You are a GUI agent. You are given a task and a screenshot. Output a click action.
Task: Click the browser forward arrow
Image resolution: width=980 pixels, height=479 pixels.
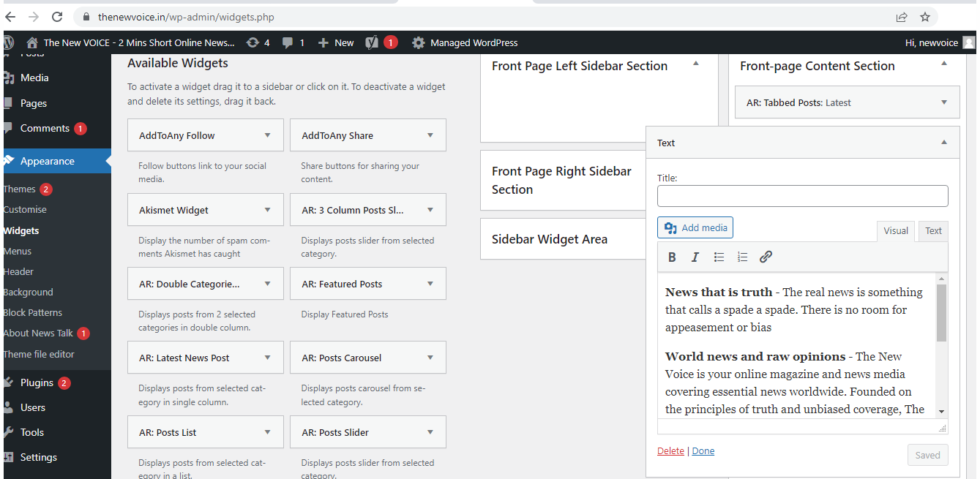(x=33, y=17)
